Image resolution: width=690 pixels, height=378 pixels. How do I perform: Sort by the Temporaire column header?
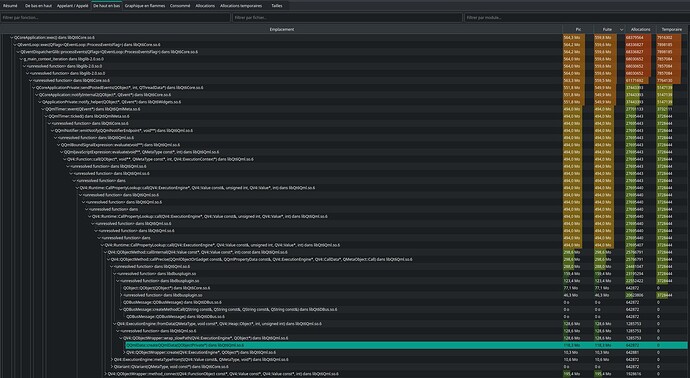(x=672, y=29)
